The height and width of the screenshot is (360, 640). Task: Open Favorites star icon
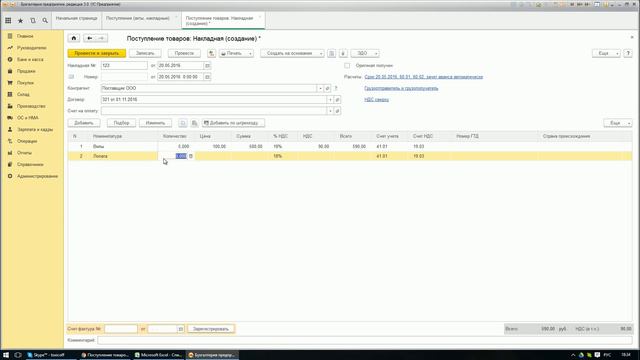click(20, 20)
